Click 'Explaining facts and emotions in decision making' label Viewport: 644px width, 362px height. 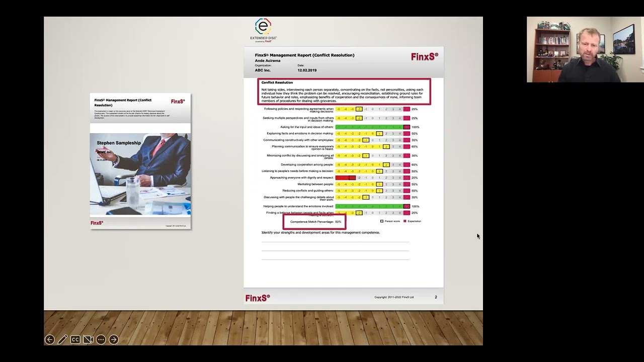[300, 134]
